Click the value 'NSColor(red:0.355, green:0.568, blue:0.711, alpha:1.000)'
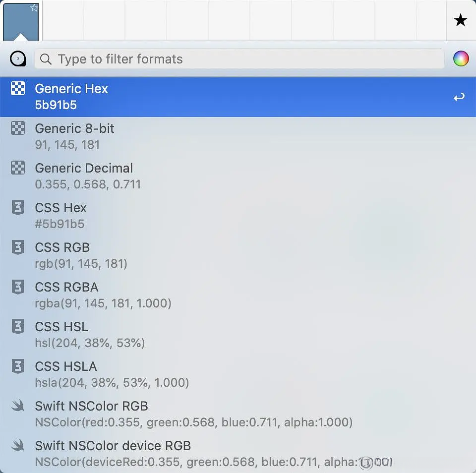The height and width of the screenshot is (473, 476). [x=194, y=422]
